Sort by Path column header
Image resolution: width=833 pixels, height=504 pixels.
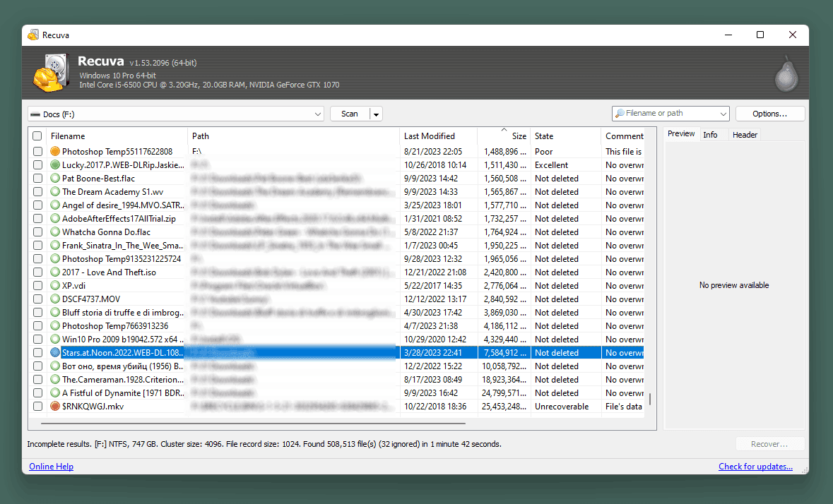click(293, 136)
